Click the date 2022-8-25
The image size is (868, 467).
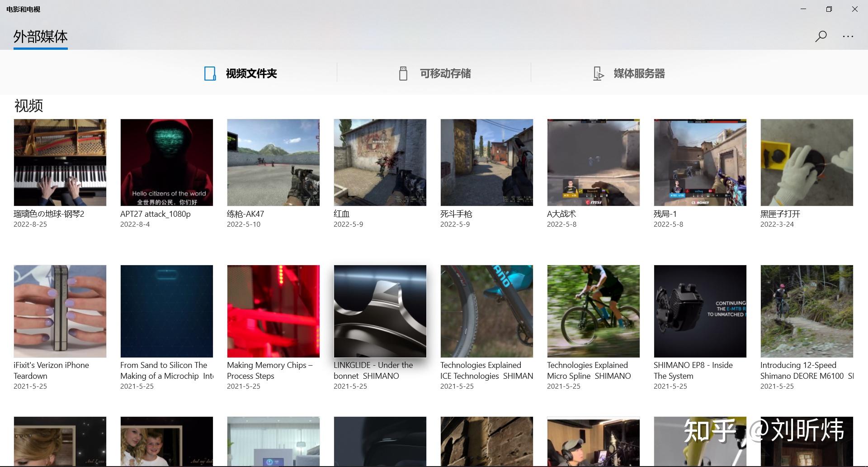click(x=30, y=224)
